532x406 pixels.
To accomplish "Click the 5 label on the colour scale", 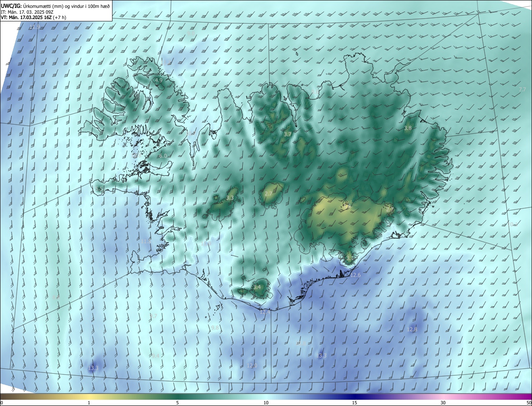I will [177, 403].
